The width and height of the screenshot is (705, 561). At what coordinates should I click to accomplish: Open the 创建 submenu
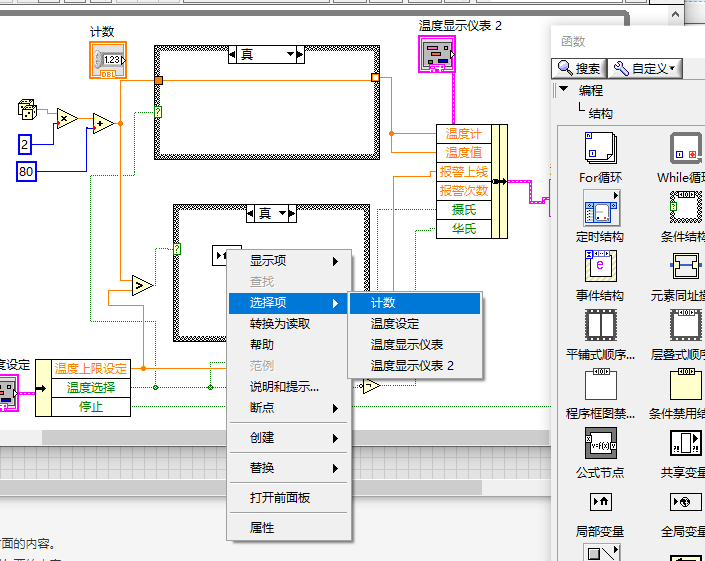pyautogui.click(x=288, y=438)
